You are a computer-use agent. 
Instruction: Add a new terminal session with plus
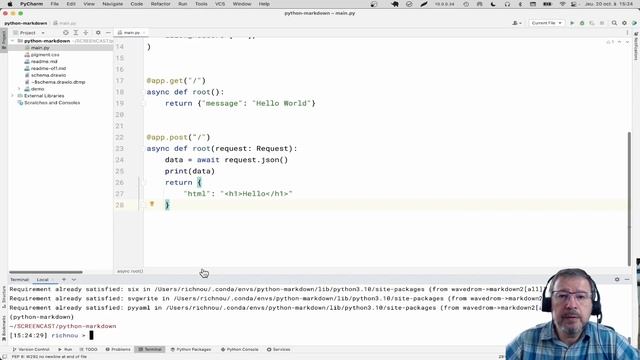point(64,280)
